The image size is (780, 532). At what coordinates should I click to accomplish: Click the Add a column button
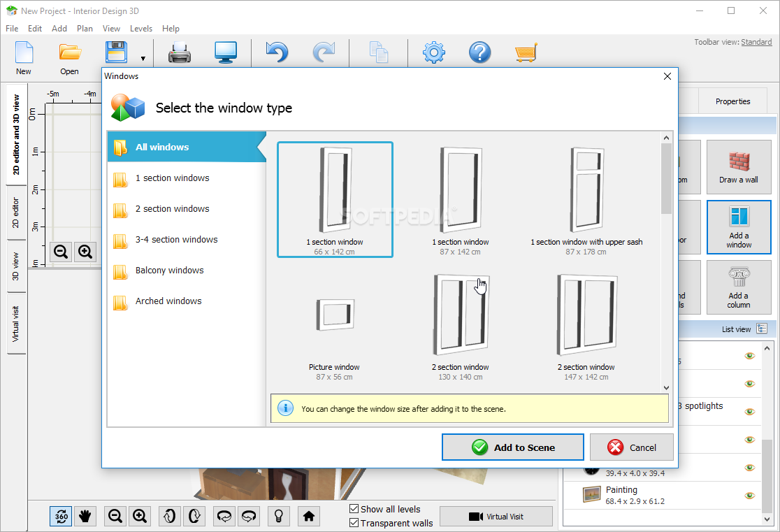739,287
